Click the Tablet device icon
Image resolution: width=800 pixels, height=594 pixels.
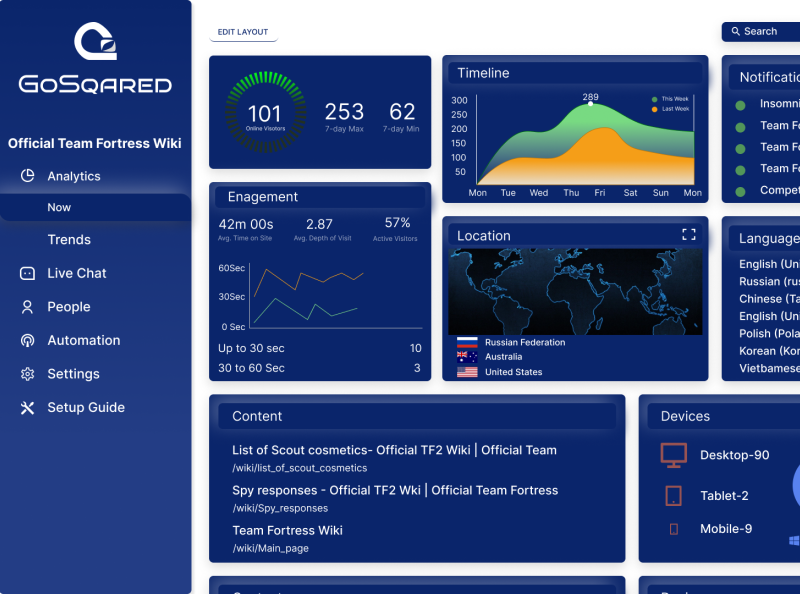tap(673, 494)
